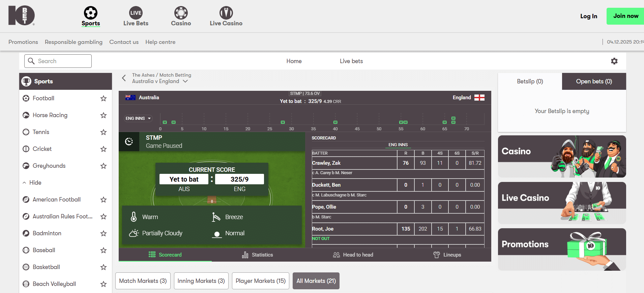This screenshot has width=644, height=293.
Task: Click the game paused clock icon
Action: pyautogui.click(x=129, y=141)
